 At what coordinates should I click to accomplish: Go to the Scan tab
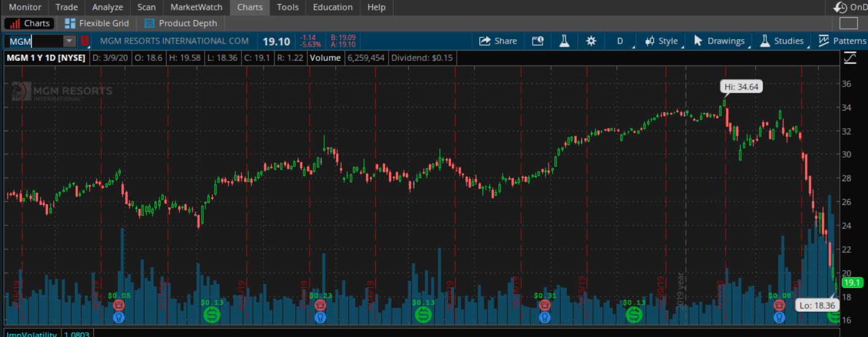point(147,7)
